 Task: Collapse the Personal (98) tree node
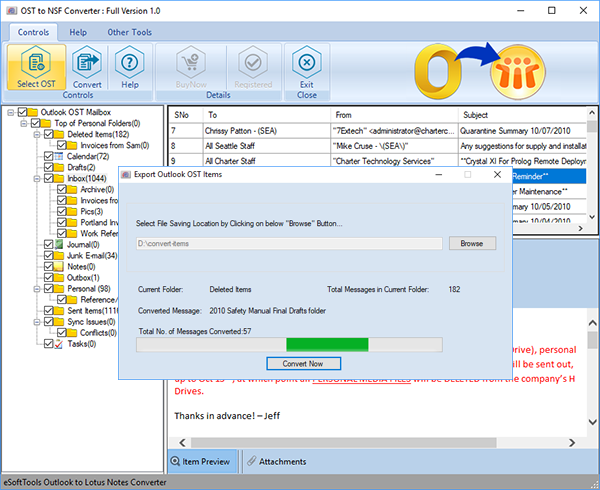coord(37,289)
